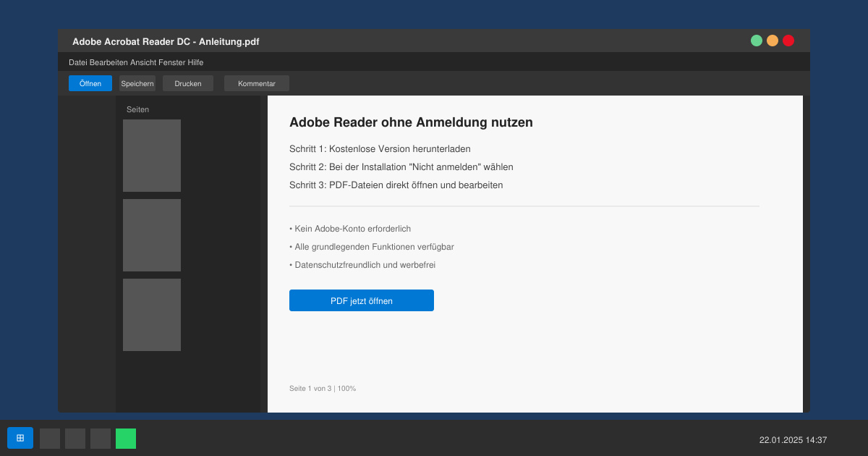Screen dimensions: 868x456
Task: Click the PDF jetzt öffnen button
Action: [362, 300]
